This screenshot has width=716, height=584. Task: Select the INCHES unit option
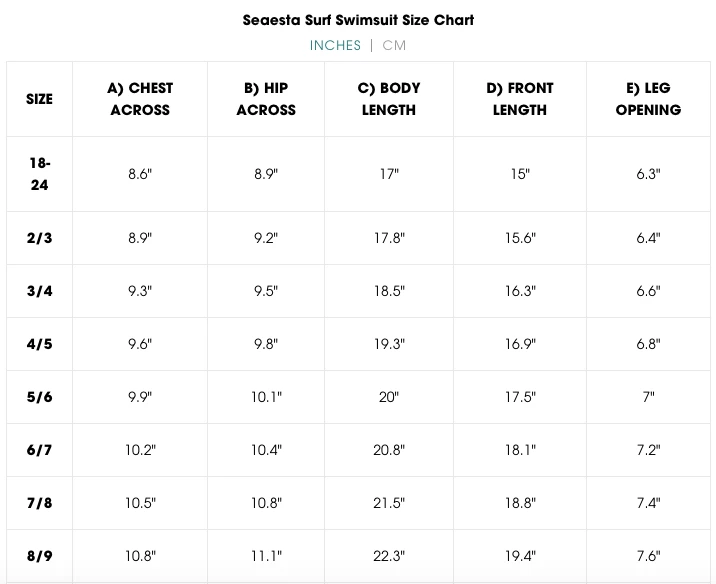pyautogui.click(x=335, y=45)
